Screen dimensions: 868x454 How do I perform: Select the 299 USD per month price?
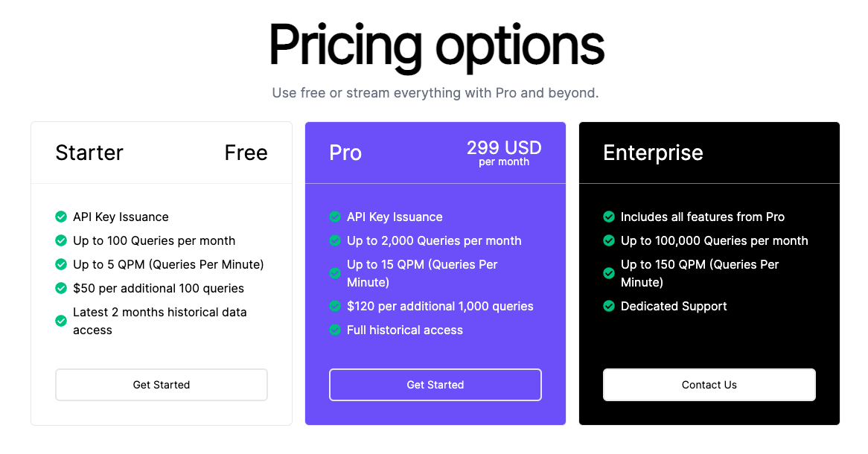[x=504, y=153]
